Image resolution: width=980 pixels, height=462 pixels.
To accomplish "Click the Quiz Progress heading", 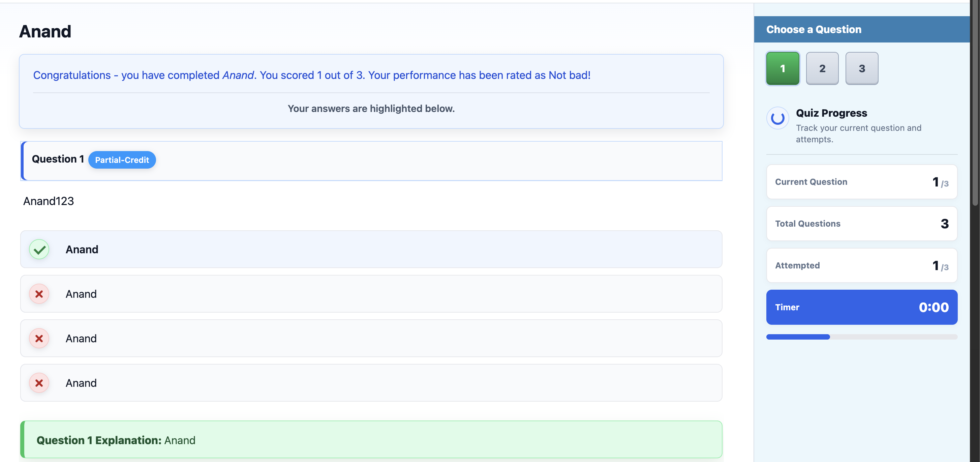I will (x=831, y=113).
